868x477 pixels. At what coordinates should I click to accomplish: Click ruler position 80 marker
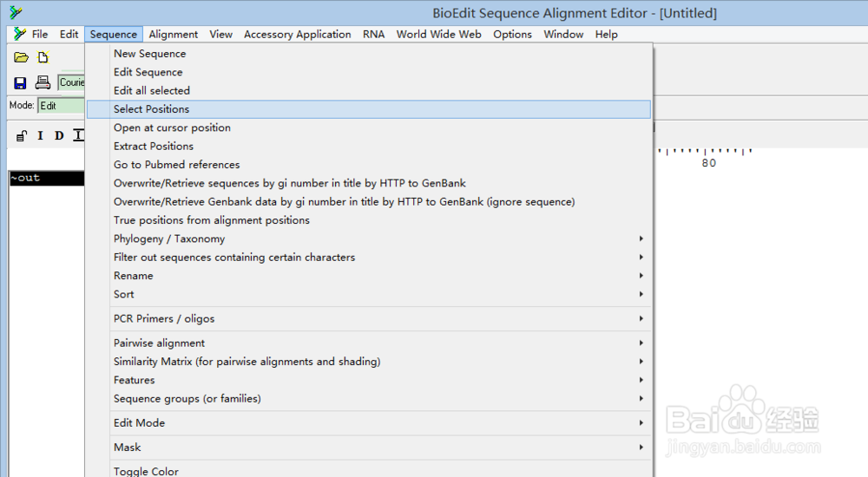pos(708,163)
